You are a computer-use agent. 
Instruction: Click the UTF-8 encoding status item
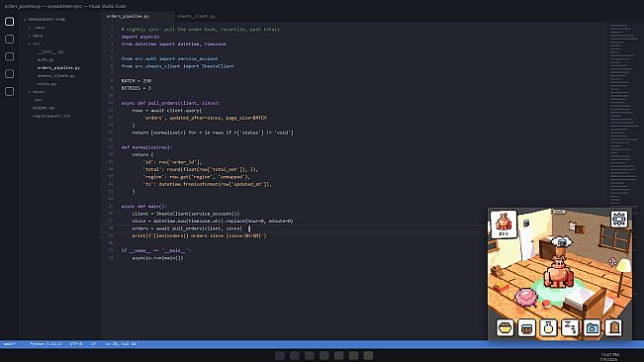coord(76,344)
